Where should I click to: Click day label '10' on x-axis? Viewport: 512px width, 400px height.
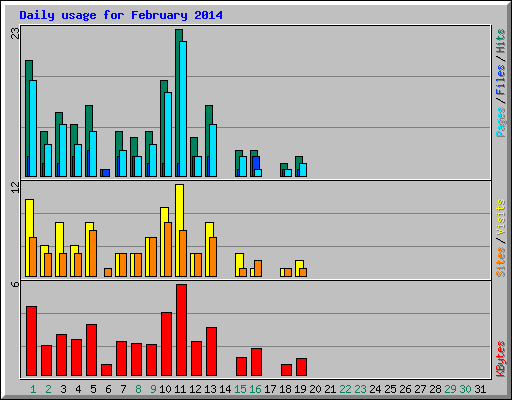[165, 389]
